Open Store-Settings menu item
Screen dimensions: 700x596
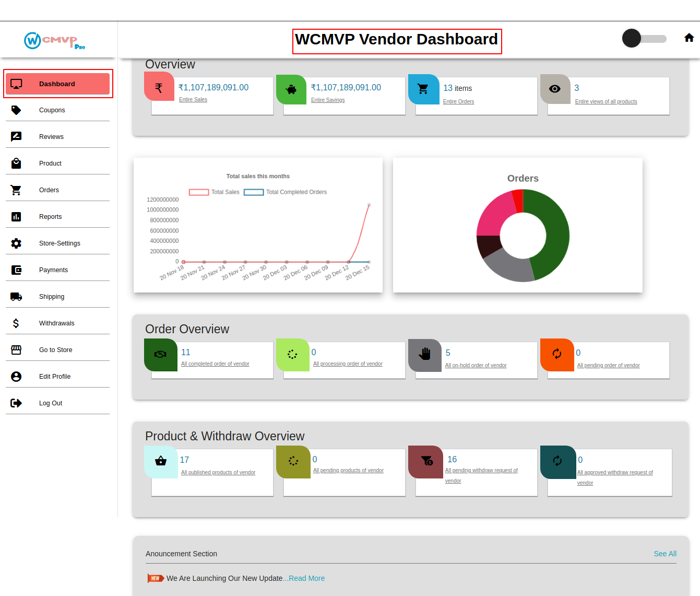[57, 243]
